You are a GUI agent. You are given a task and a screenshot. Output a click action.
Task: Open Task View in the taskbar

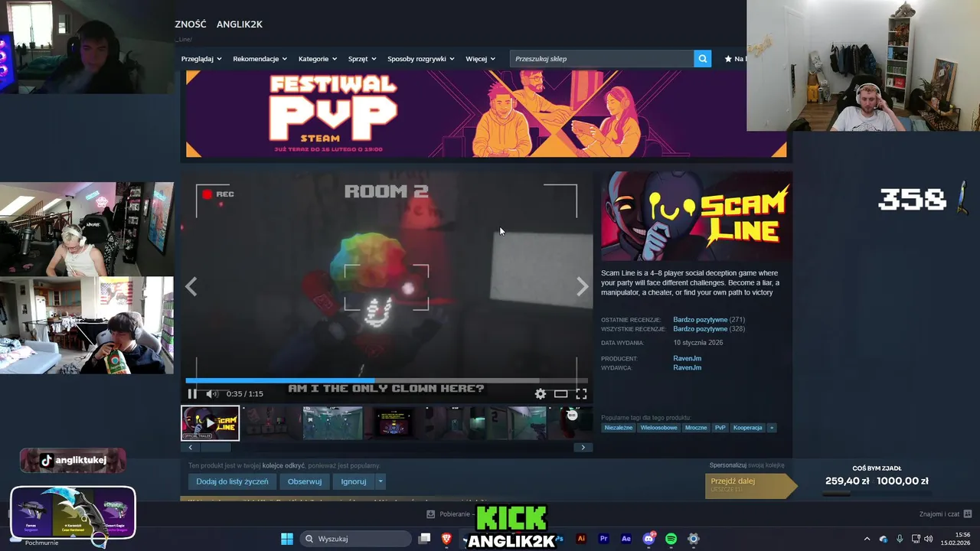tap(424, 539)
